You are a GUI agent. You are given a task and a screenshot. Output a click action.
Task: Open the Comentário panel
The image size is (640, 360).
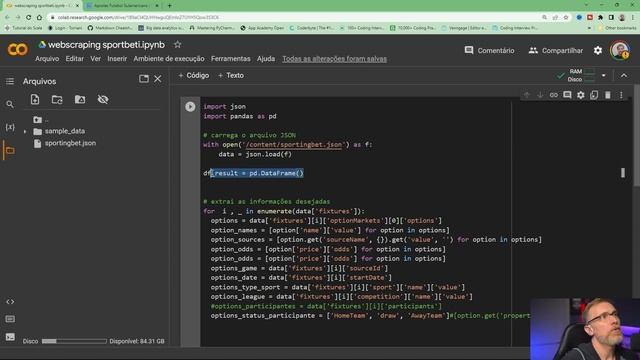click(489, 51)
